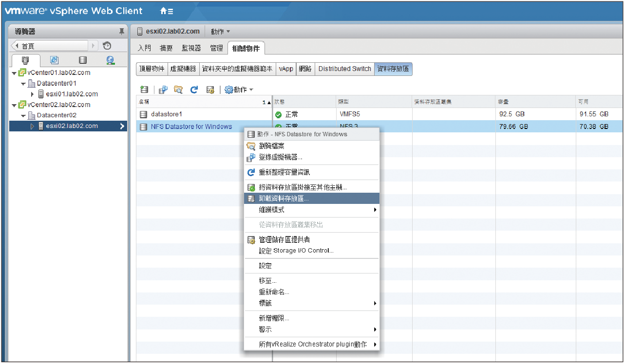Choose 設定 Storage I/O Control menu item
This screenshot has height=364, width=625.
312,251
